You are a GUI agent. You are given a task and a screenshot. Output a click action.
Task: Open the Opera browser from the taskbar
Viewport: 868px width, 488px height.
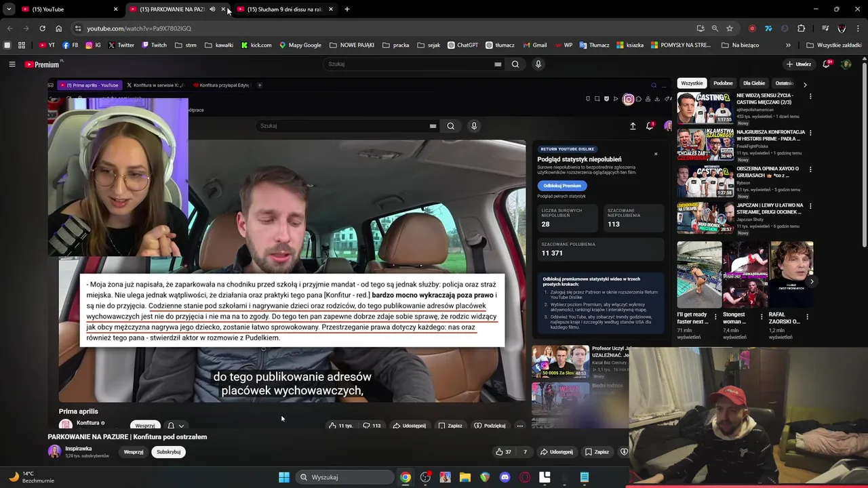tap(524, 477)
